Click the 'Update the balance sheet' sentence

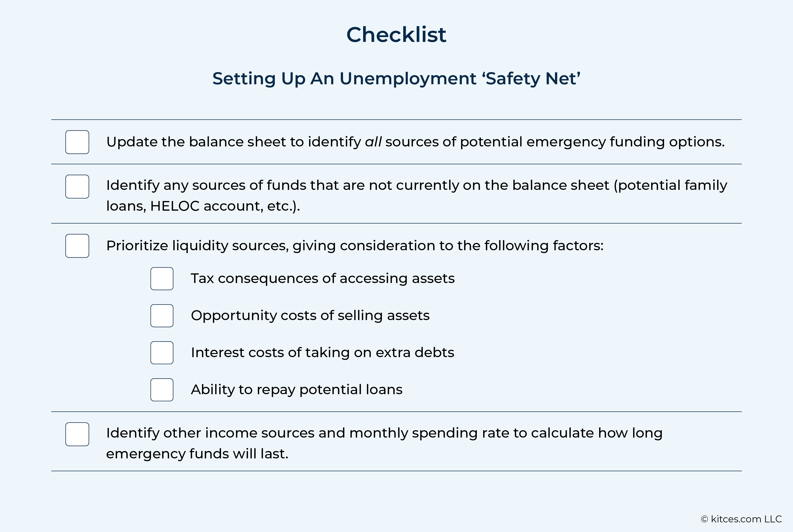coord(415,142)
